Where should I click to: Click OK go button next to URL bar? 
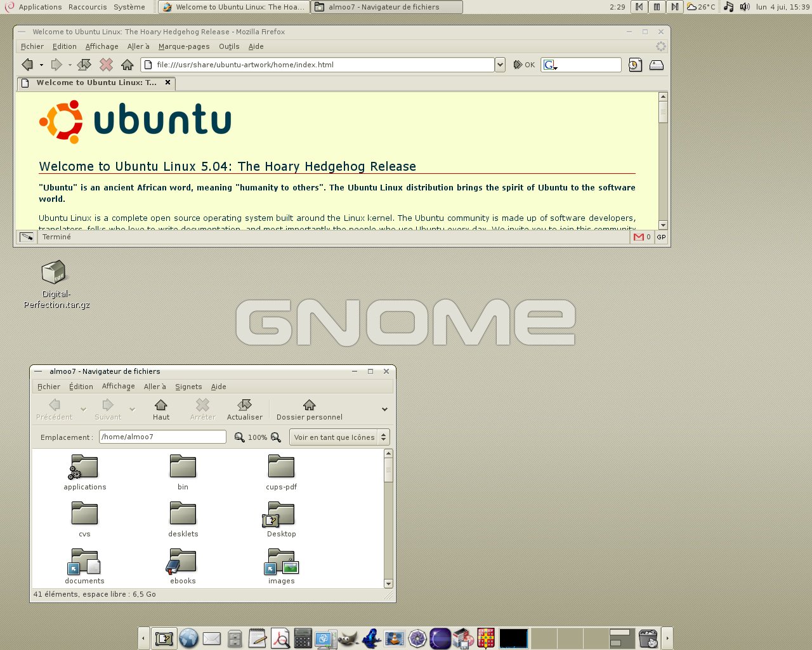click(524, 65)
